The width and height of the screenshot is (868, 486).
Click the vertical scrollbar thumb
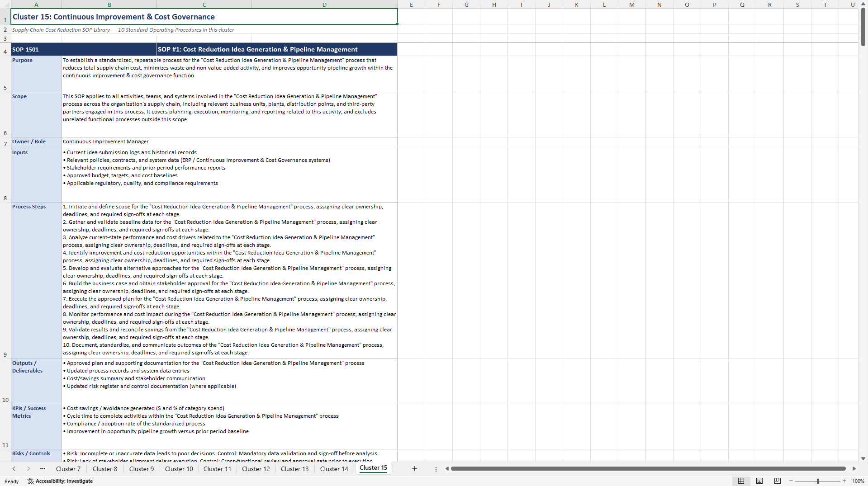(x=863, y=27)
